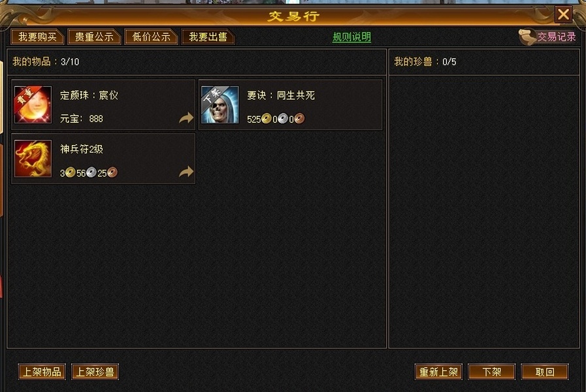Viewport: 586px width, 392px height.
Task: Click the 定颜珩:宸仪 item icon
Action: pos(33,105)
